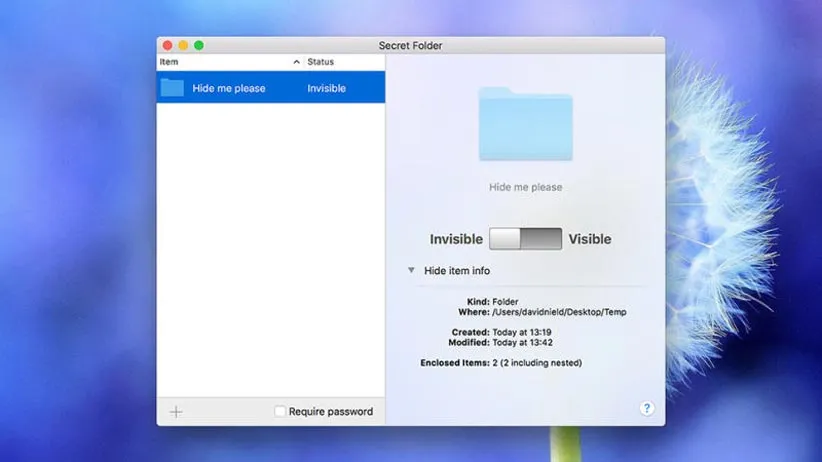Toggle the Invisible/Visible switch
Image resolution: width=822 pixels, height=462 pixels.
point(525,239)
